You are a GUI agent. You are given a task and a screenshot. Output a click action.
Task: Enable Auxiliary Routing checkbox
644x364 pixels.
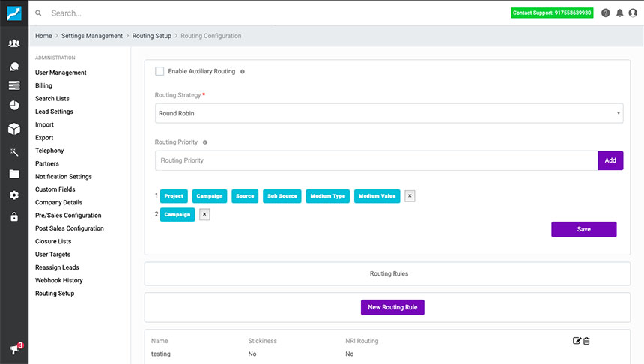160,71
